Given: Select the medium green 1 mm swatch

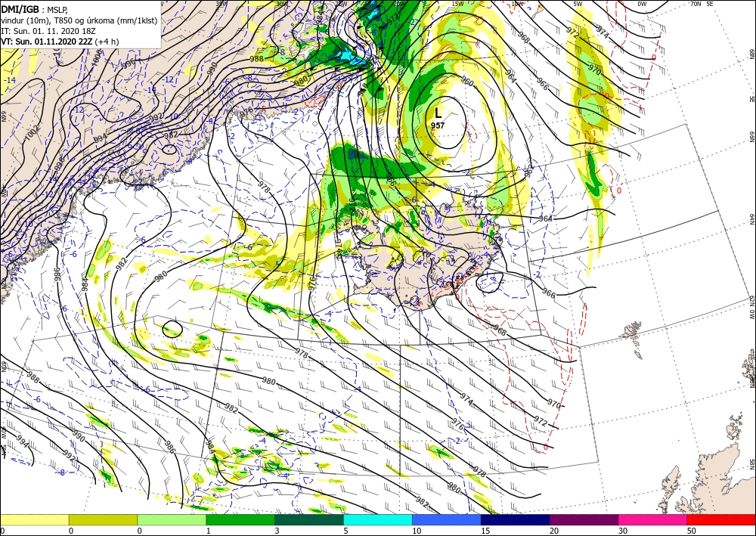Looking at the screenshot, I should [240, 519].
